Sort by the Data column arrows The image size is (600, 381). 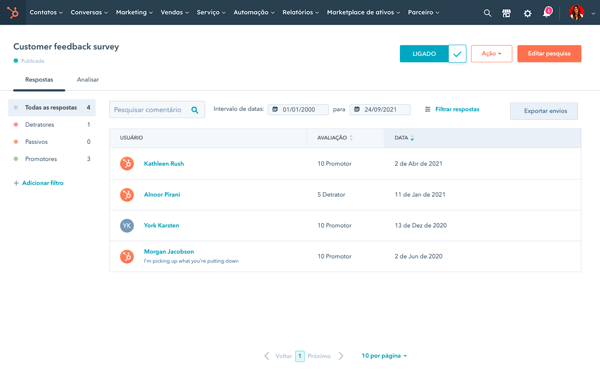(x=412, y=138)
